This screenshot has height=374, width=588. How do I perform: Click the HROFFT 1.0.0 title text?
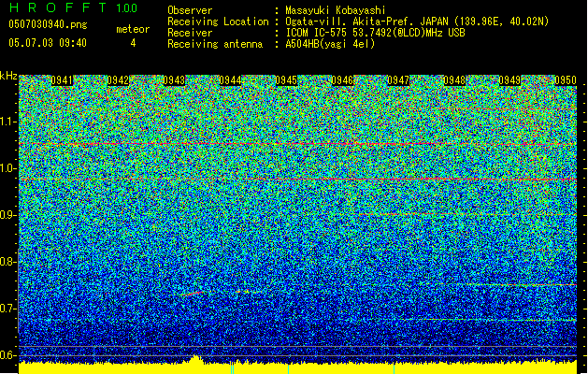73,7
